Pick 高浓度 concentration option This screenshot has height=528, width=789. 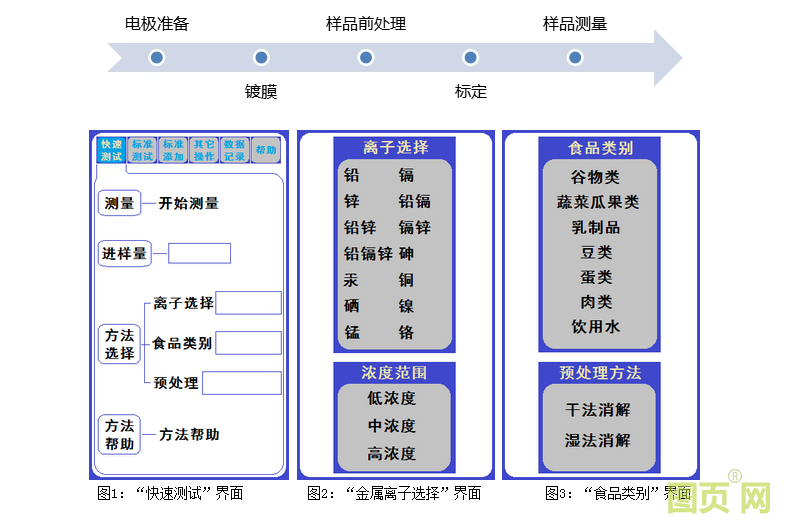[x=392, y=454]
